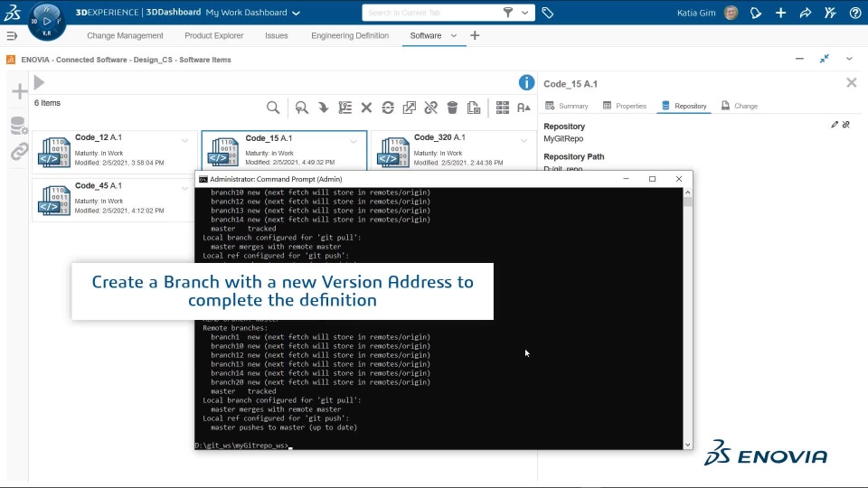
Task: Click the down-arrow insert icon in toolbar
Action: tap(324, 108)
